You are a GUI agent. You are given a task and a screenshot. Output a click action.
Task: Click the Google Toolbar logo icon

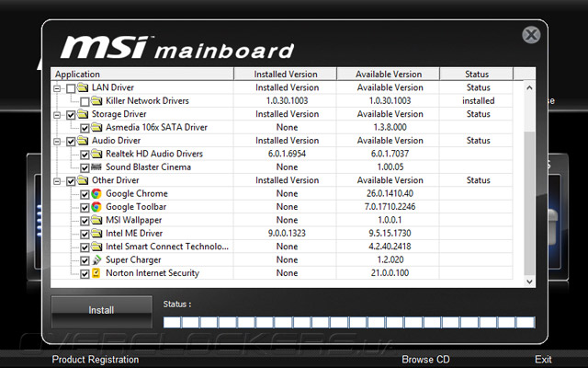click(x=96, y=206)
